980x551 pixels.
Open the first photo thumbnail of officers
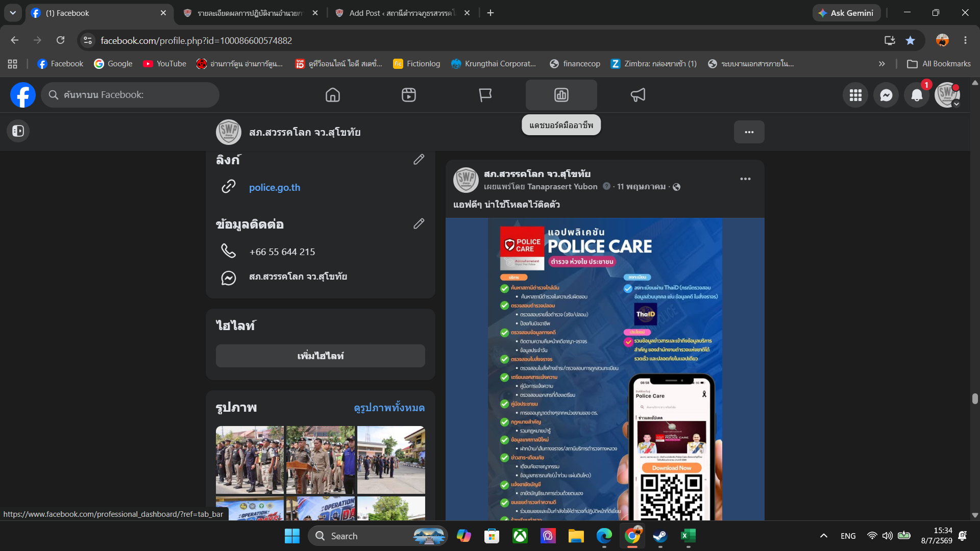click(250, 460)
